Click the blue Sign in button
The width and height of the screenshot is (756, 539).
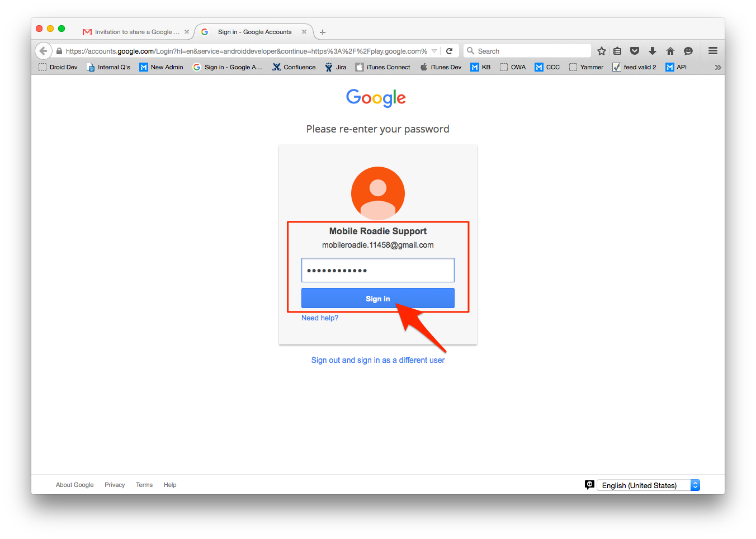click(378, 298)
